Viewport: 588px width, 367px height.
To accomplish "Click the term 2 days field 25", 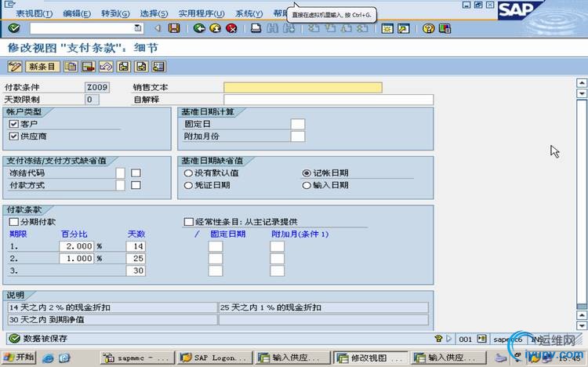I will point(136,259).
